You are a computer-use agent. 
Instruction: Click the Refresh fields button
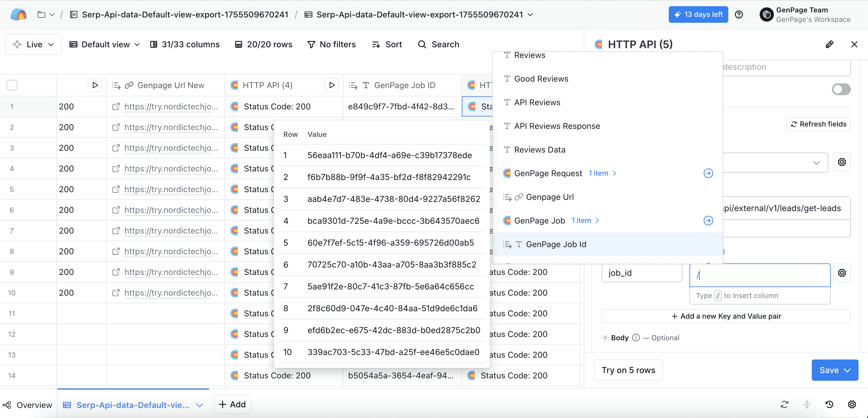pos(819,124)
